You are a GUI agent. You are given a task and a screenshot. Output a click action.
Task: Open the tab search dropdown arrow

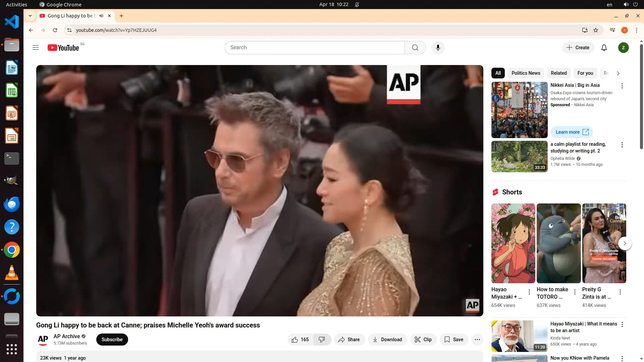pos(30,16)
